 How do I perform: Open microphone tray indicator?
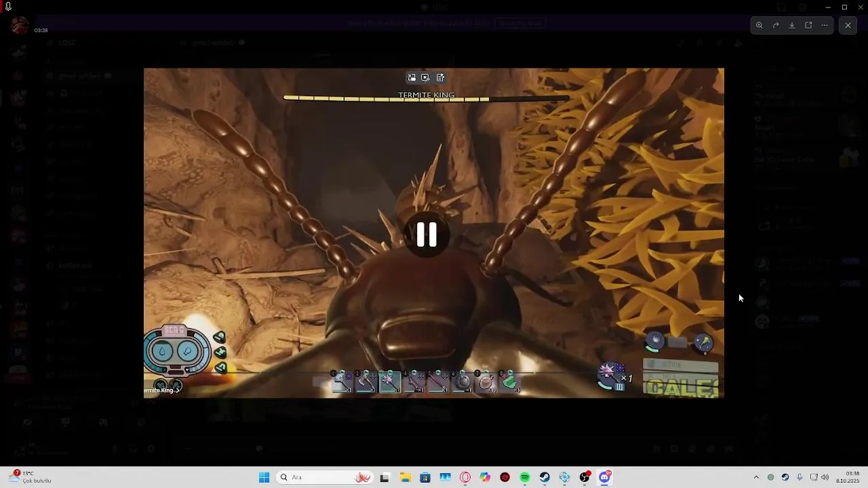800,477
